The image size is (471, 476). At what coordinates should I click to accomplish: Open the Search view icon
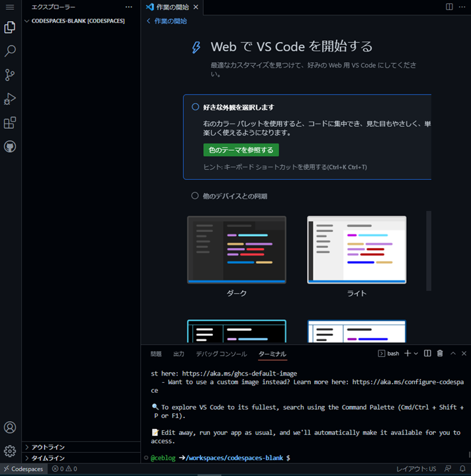tap(10, 51)
